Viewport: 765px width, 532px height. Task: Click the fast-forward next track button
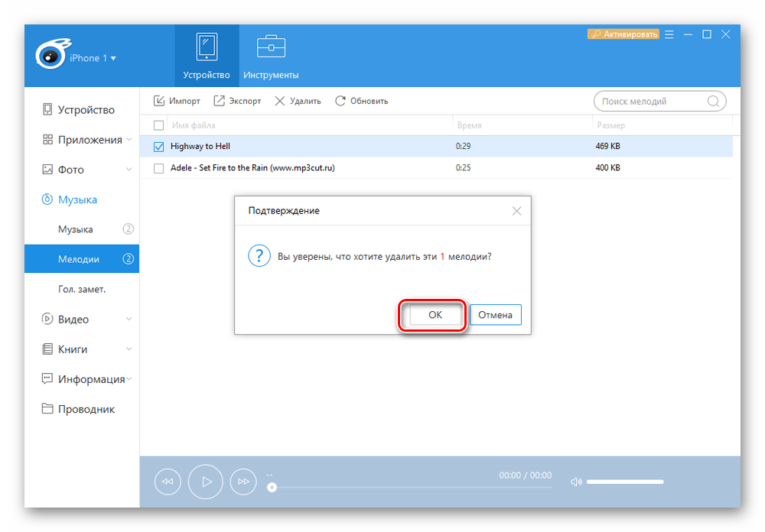coord(243,482)
